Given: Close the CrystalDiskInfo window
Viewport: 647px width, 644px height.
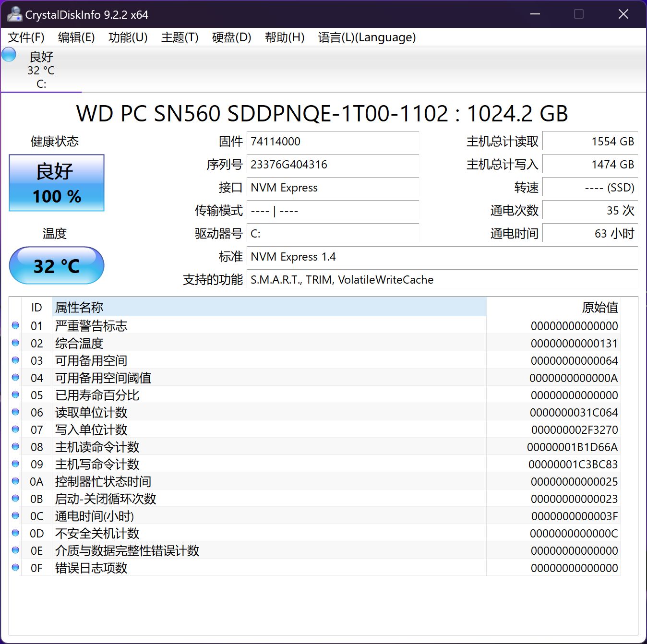Looking at the screenshot, I should point(623,14).
